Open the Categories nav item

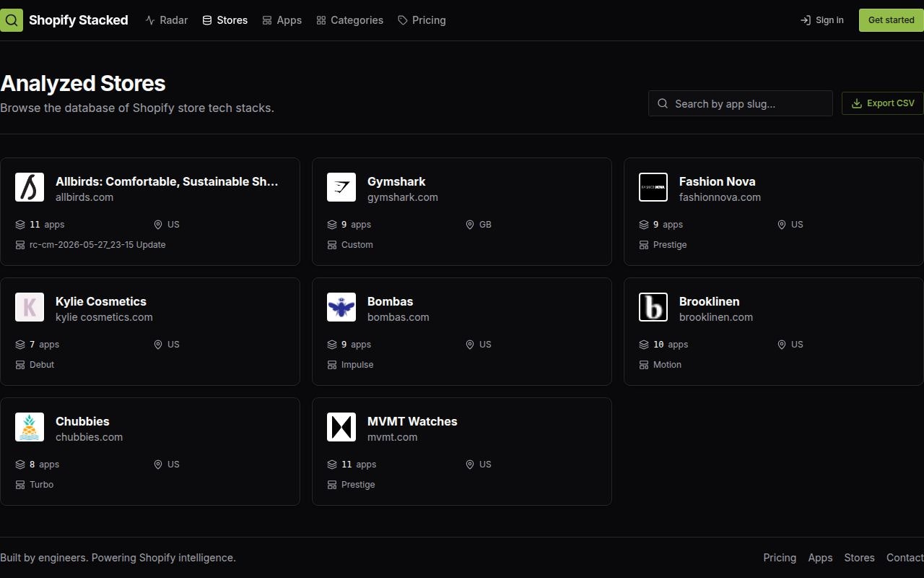pyautogui.click(x=350, y=20)
